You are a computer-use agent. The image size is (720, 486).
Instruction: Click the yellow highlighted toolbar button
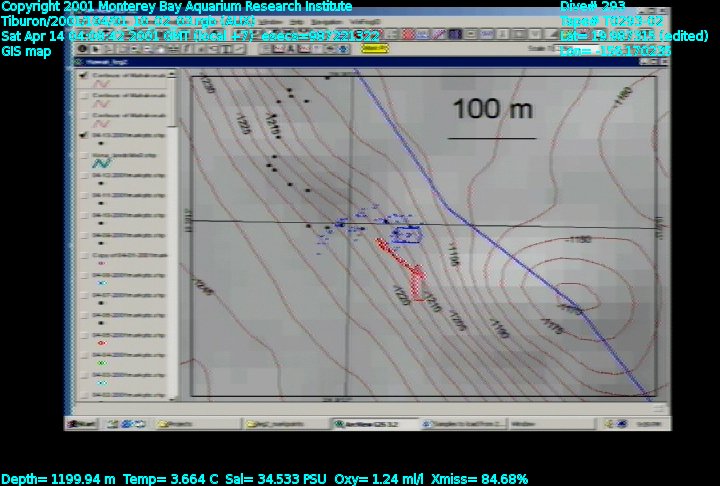pos(375,47)
